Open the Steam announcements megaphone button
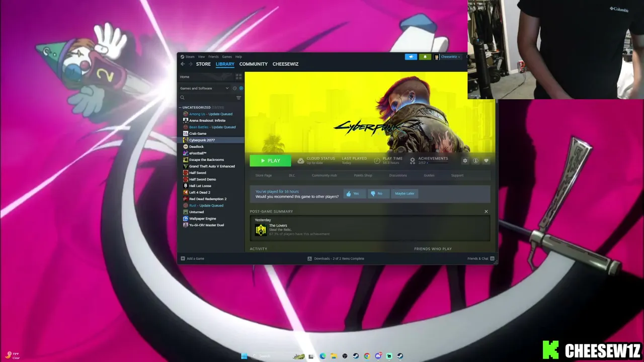 411,57
